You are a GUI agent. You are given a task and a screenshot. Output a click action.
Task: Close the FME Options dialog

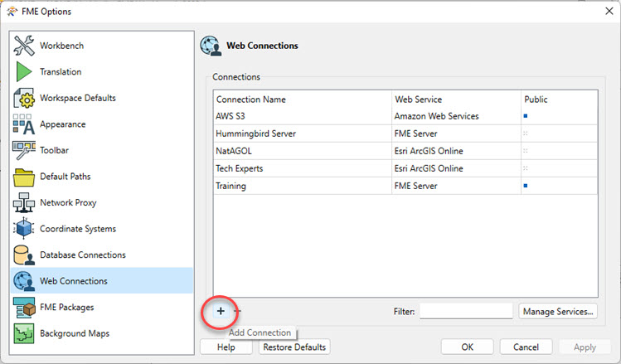pyautogui.click(x=609, y=11)
